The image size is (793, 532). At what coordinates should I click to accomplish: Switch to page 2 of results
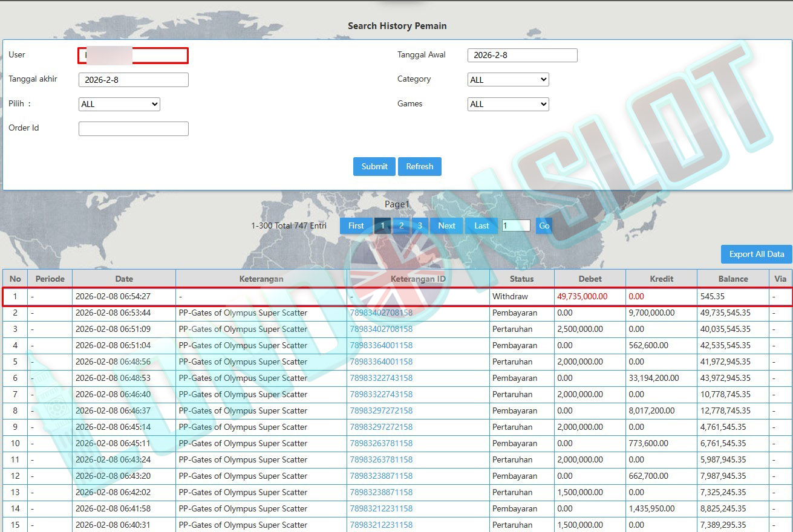coord(401,225)
